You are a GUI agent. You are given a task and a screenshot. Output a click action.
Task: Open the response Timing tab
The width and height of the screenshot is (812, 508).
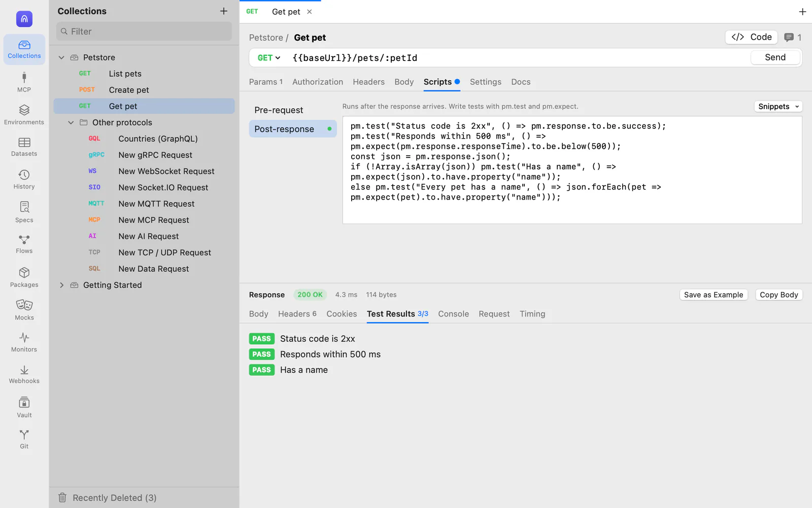[532, 314]
